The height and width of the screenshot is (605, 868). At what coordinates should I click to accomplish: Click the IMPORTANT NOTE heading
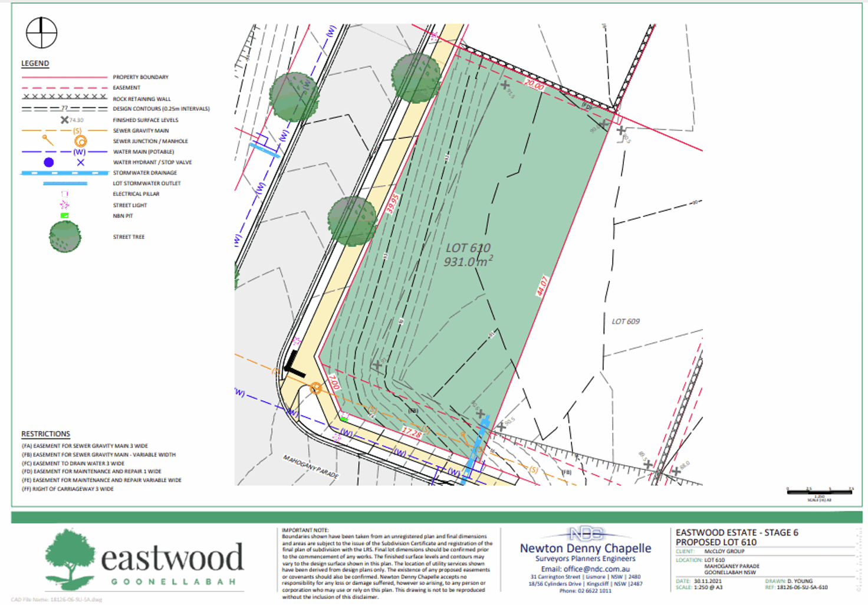pos(305,531)
